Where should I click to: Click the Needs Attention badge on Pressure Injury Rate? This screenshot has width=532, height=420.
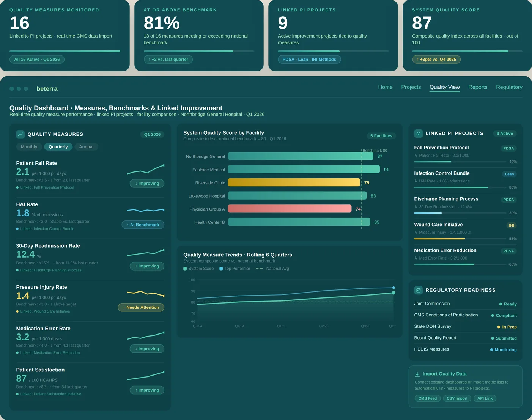(141, 307)
